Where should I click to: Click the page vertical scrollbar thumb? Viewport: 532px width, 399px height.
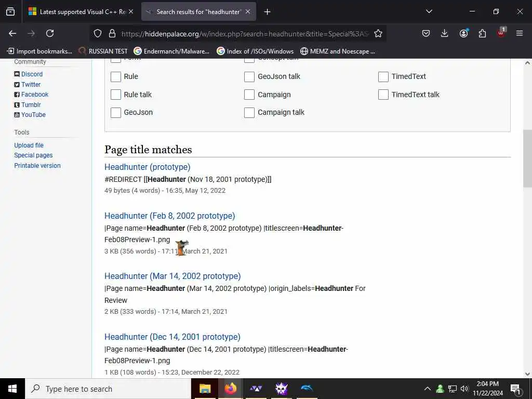coord(527,158)
